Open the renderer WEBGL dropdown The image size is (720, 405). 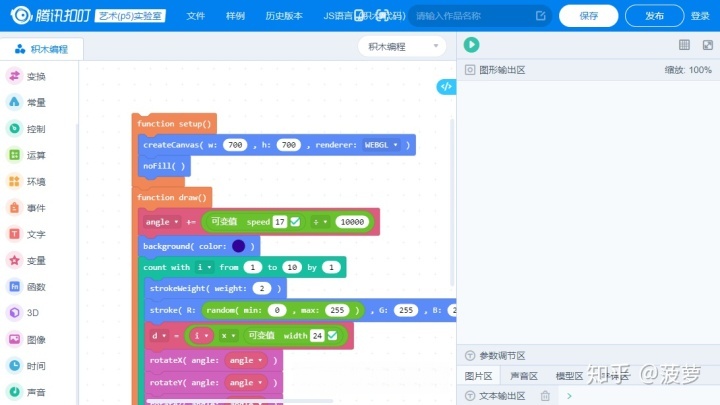[x=381, y=145]
